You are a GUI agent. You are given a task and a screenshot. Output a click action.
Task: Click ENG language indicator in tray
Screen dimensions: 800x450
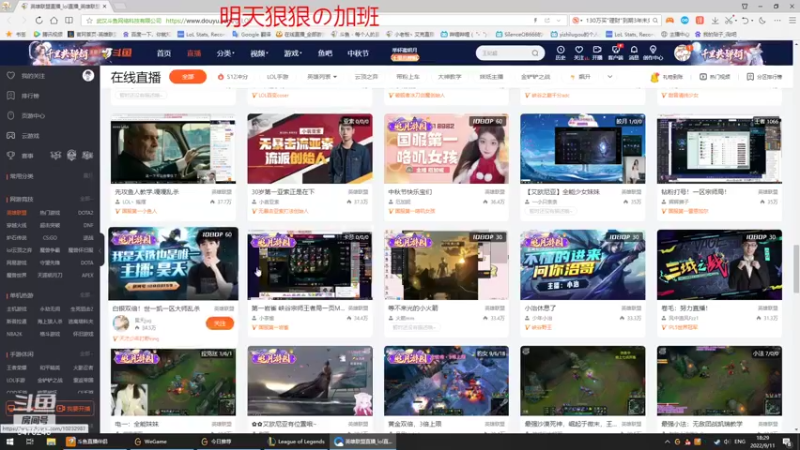click(x=740, y=441)
